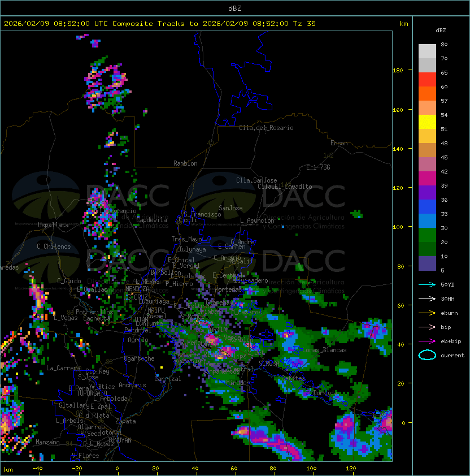Click the -20 km horizontal axis tick
The image size is (470, 476).
pos(77,469)
